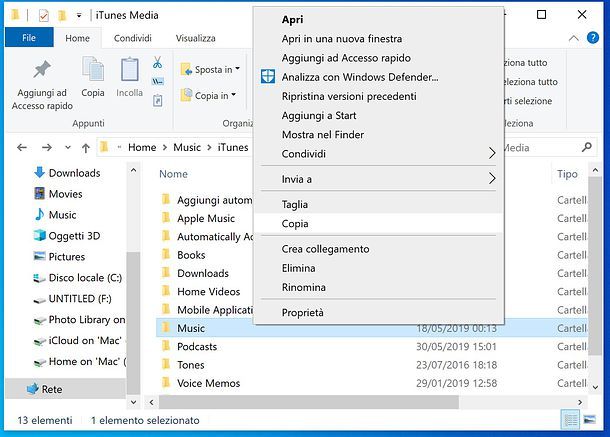Open the quick access toolbar customize dropdown
Image resolution: width=610 pixels, height=437 pixels.
79,16
